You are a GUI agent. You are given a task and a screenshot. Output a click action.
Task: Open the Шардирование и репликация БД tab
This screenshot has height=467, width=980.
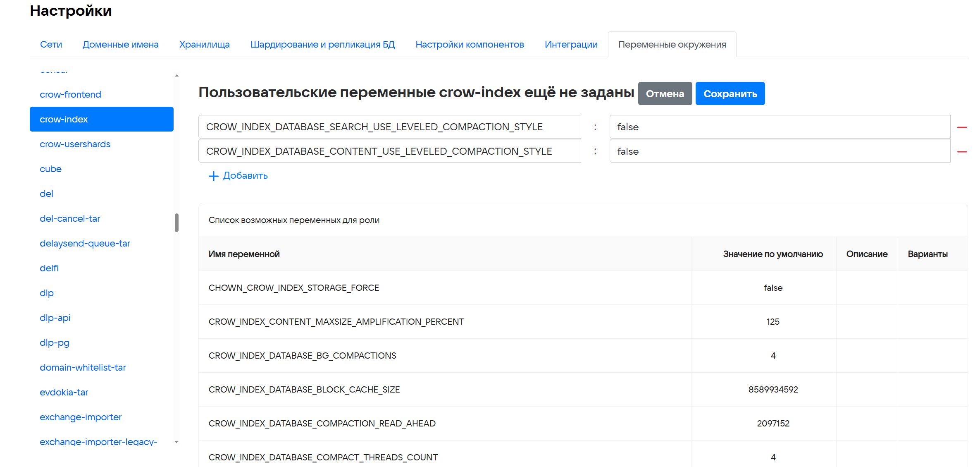click(x=322, y=45)
